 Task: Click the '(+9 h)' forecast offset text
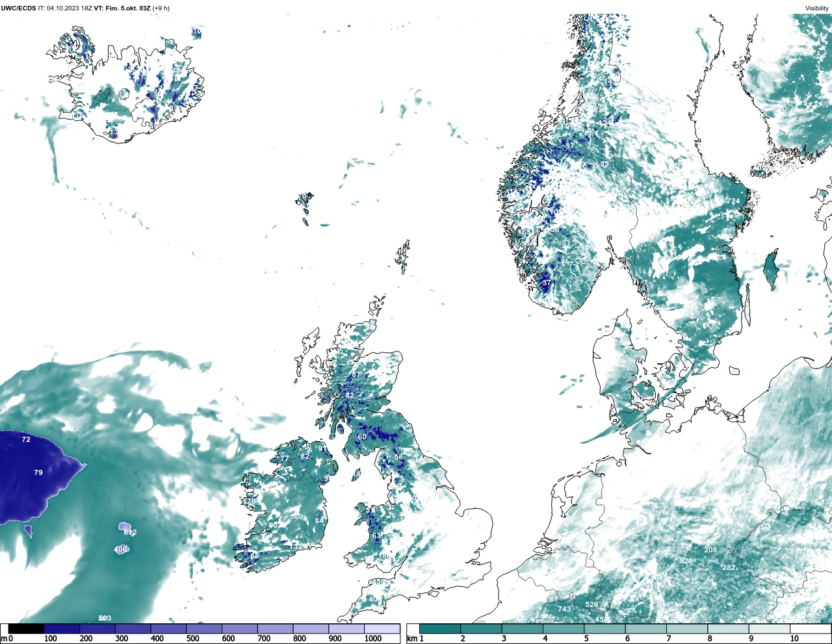[161, 8]
